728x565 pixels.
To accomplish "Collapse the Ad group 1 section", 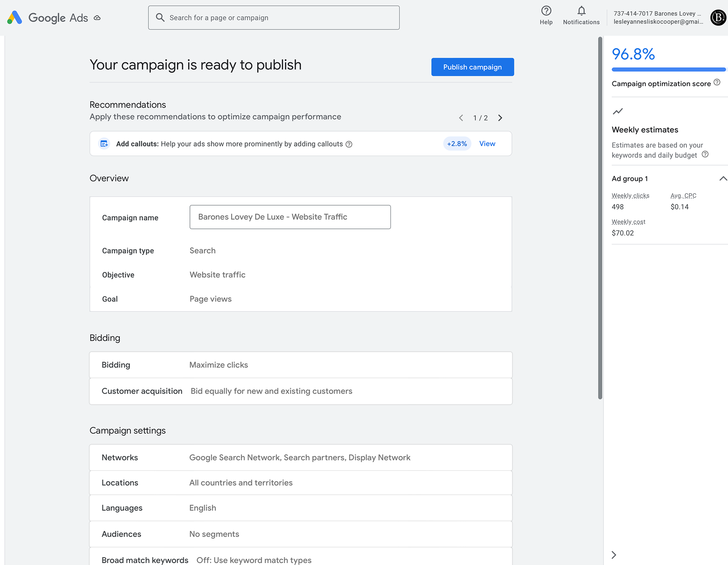I will 723,178.
